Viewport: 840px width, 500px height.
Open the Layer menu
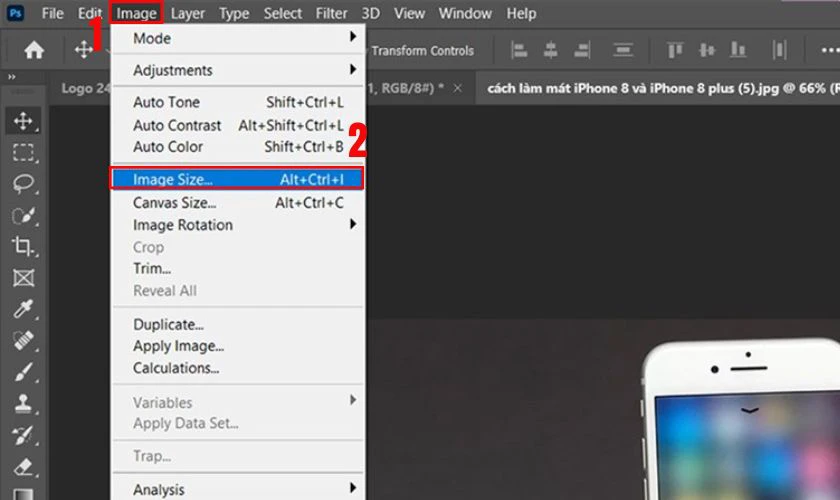[188, 13]
